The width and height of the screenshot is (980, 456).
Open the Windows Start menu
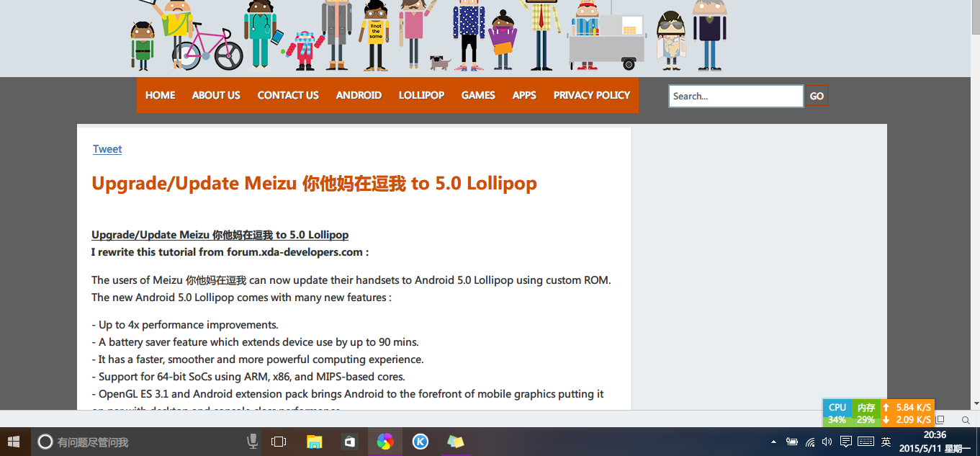(14, 442)
